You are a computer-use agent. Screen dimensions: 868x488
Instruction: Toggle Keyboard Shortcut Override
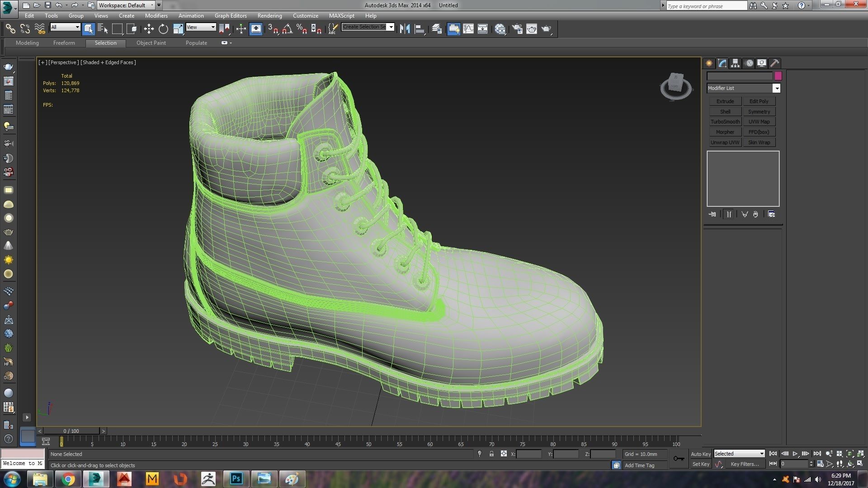click(256, 29)
